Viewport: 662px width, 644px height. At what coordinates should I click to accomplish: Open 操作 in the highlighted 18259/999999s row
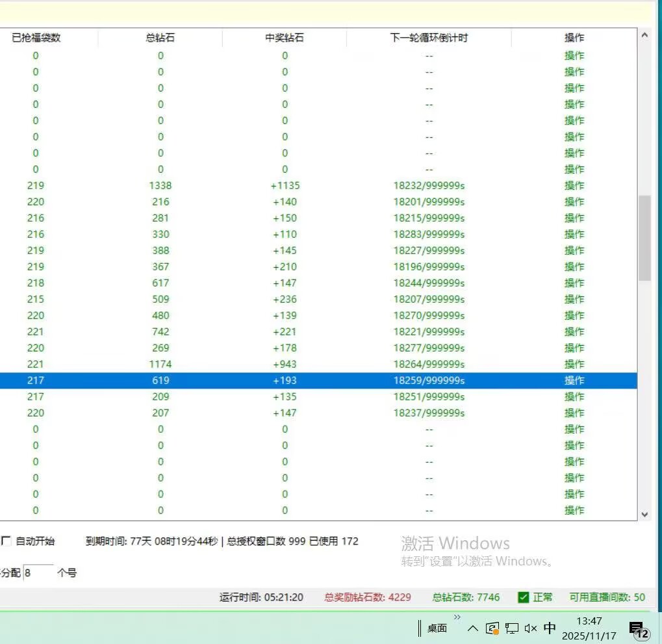click(x=574, y=381)
